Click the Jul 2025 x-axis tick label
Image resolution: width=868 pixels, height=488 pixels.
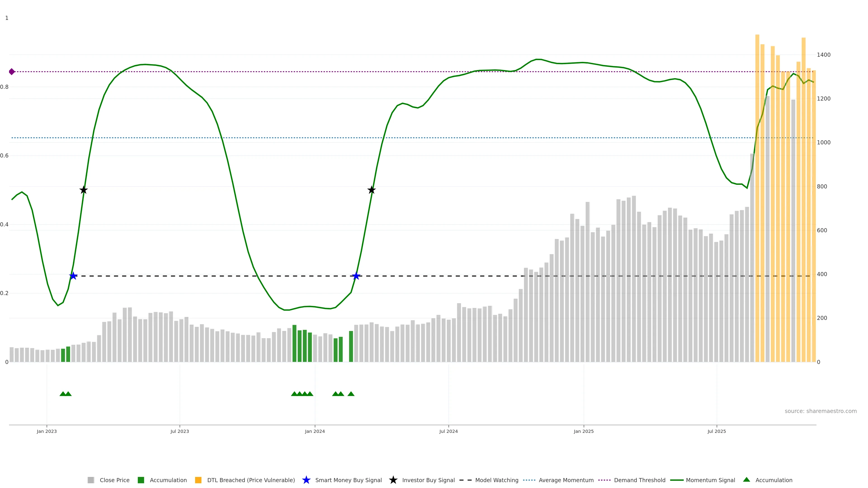(x=716, y=432)
